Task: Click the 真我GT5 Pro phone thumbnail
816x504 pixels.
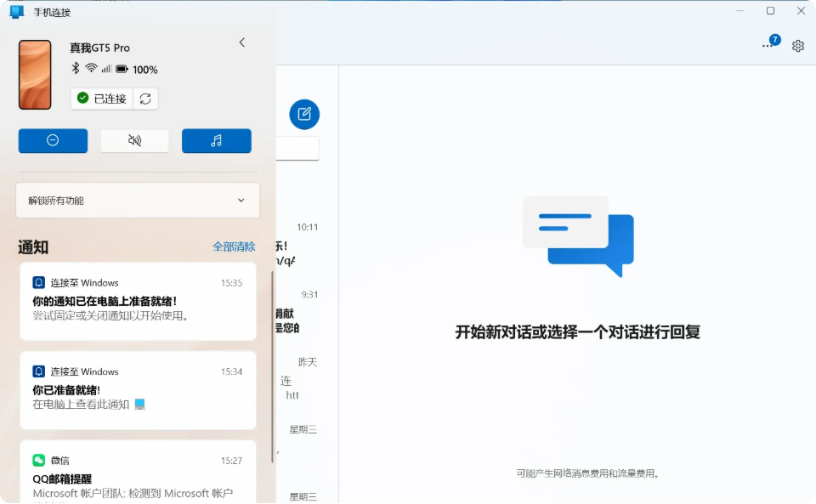Action: [x=35, y=75]
